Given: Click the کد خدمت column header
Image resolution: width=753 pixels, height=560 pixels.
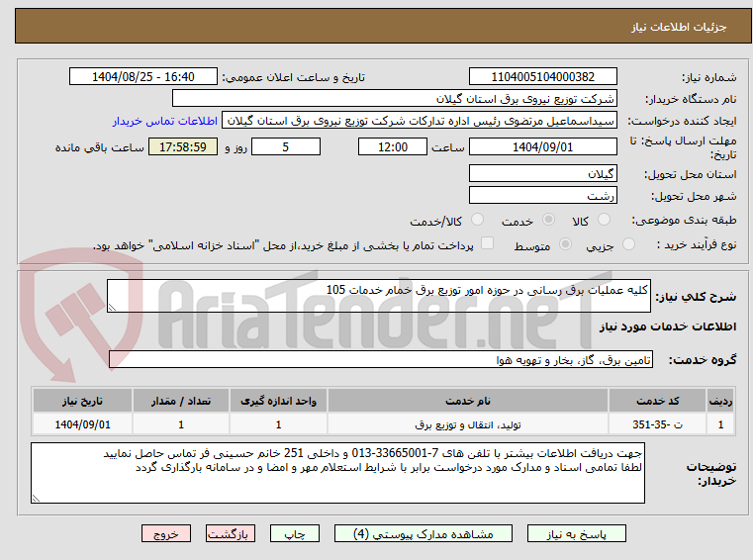Looking at the screenshot, I should click(x=657, y=401).
